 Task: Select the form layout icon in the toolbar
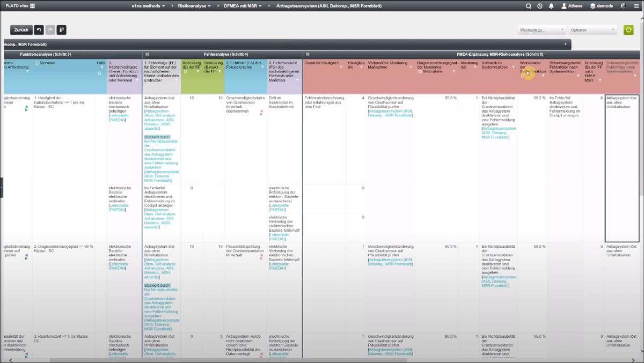(x=61, y=29)
